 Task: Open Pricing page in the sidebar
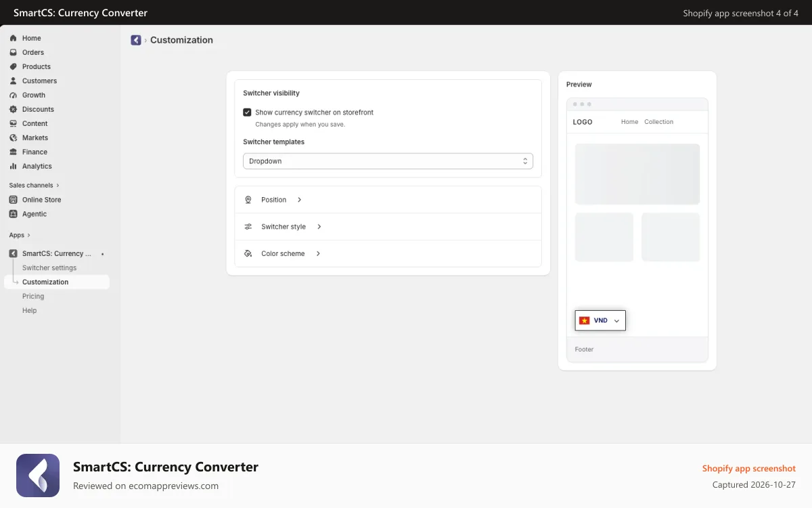(33, 296)
